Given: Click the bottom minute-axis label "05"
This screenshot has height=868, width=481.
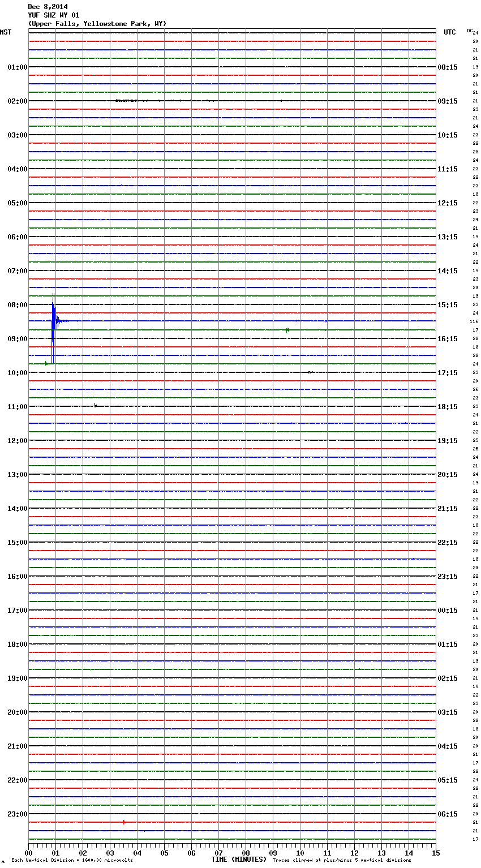Looking at the screenshot, I should click(x=164, y=853).
